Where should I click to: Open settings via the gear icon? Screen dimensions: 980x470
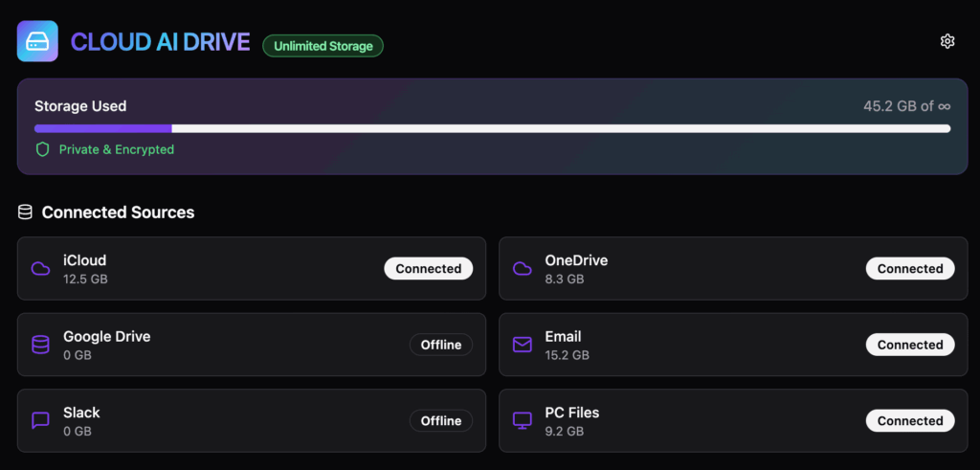pyautogui.click(x=947, y=41)
